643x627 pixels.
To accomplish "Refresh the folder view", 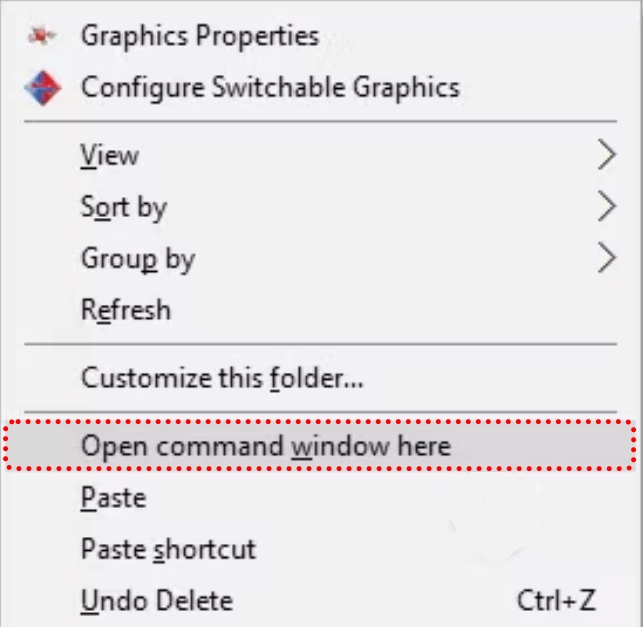I will [126, 310].
